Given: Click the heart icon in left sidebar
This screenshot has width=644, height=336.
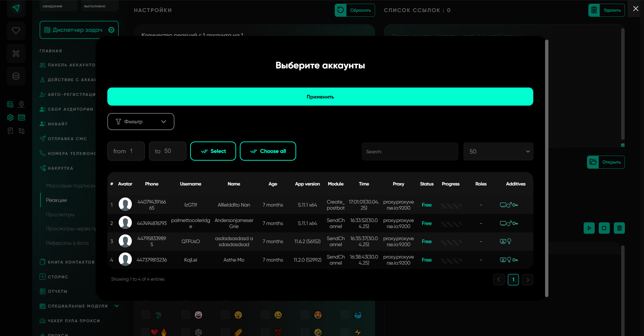Looking at the screenshot, I should coord(16,31).
